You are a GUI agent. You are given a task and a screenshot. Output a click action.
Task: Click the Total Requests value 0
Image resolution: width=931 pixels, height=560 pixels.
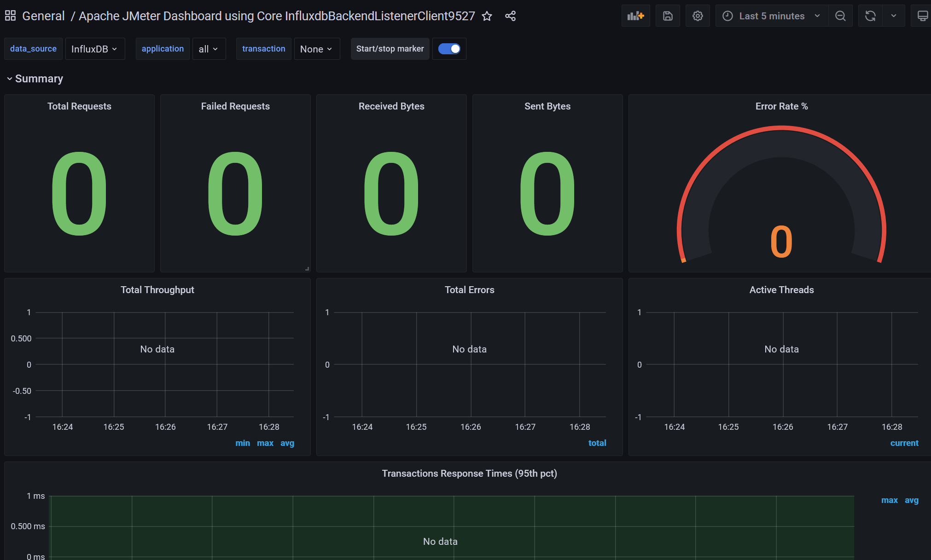pyautogui.click(x=79, y=194)
